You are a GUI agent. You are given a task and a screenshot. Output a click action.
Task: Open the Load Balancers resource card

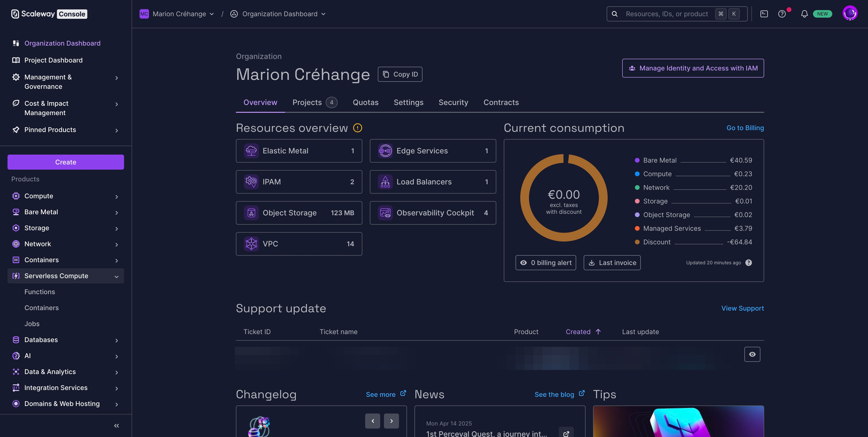433,182
